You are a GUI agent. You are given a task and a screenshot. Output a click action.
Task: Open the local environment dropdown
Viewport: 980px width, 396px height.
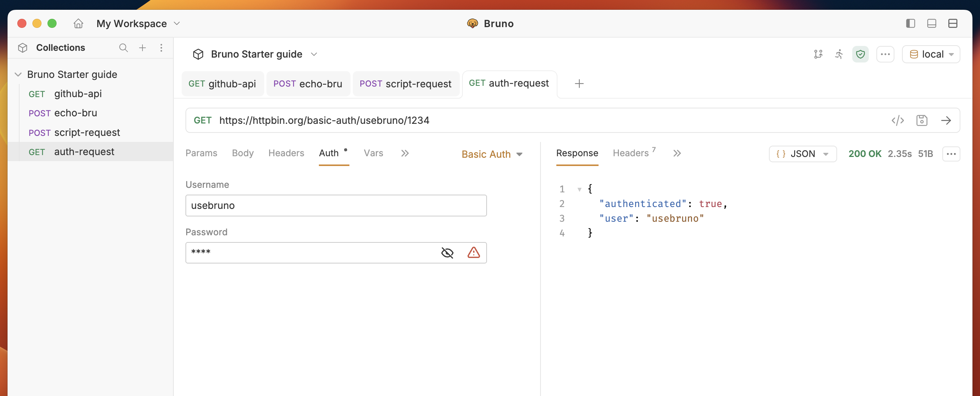[931, 54]
